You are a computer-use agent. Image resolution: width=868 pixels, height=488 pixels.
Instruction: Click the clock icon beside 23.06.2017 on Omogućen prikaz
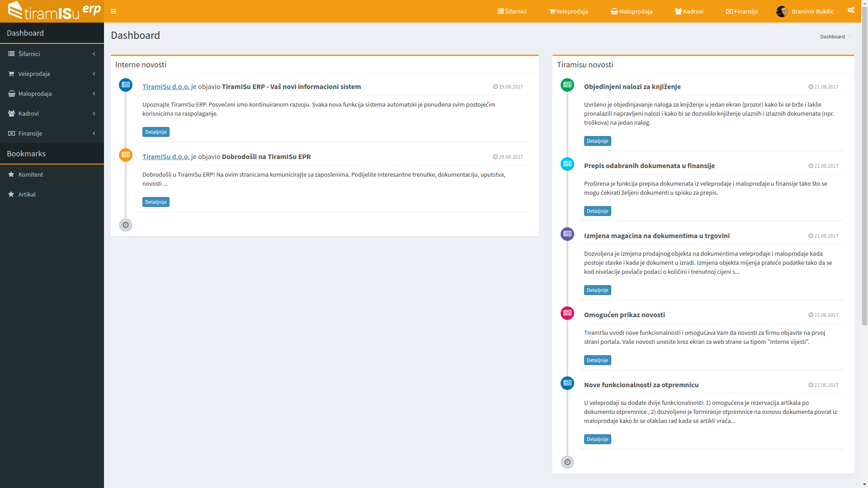coord(811,315)
